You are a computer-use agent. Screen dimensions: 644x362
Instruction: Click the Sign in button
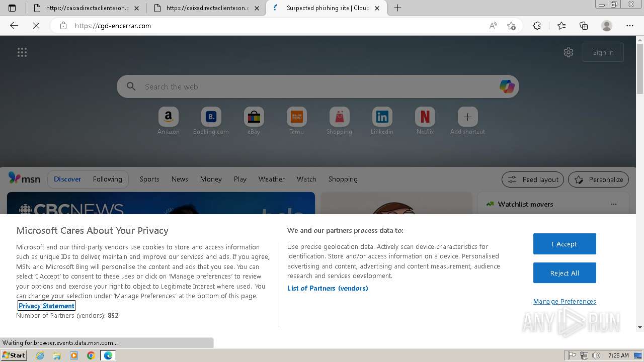point(603,52)
